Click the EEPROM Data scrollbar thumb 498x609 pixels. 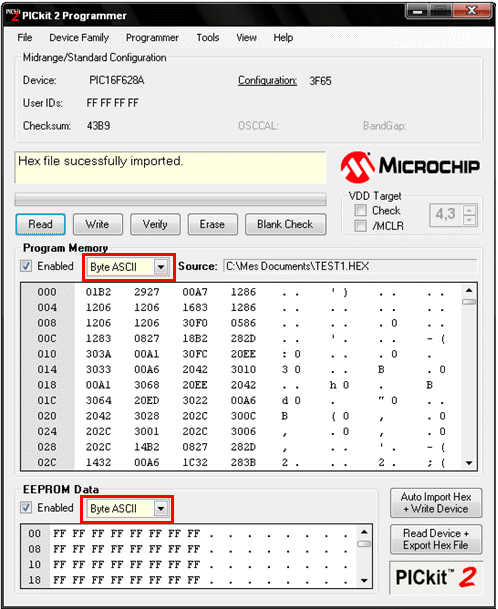point(364,544)
